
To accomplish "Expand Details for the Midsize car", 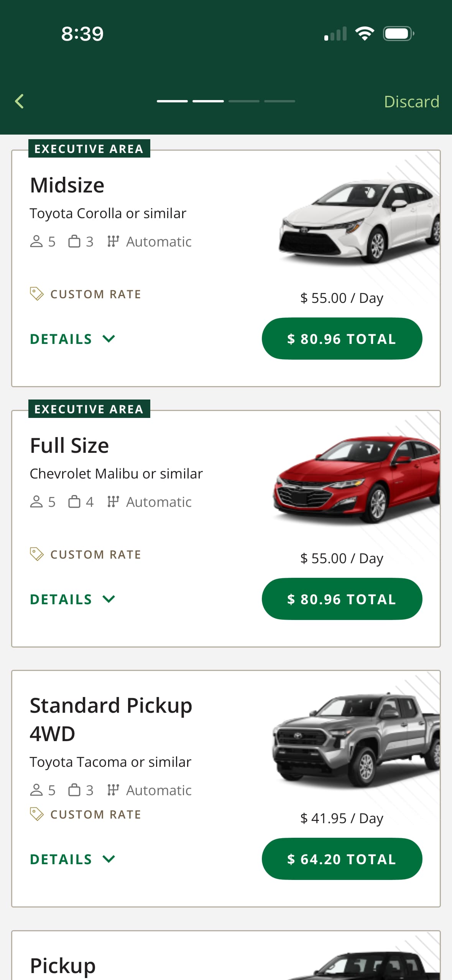I will [72, 339].
